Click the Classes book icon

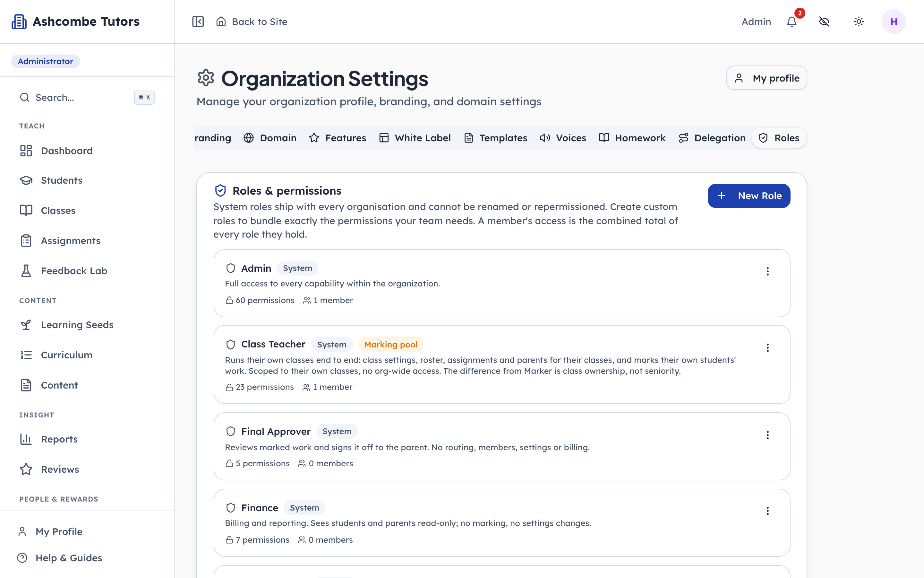26,211
